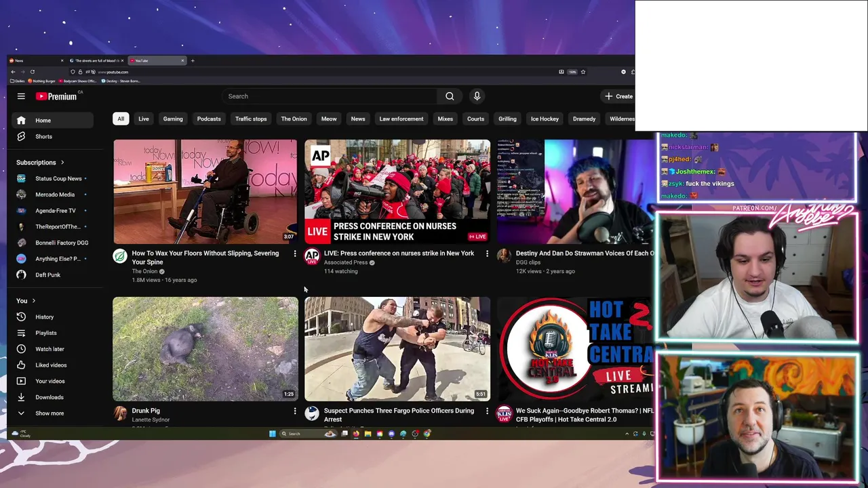The width and height of the screenshot is (868, 488).
Task: Bookmark this page with the star icon
Action: pyautogui.click(x=583, y=72)
